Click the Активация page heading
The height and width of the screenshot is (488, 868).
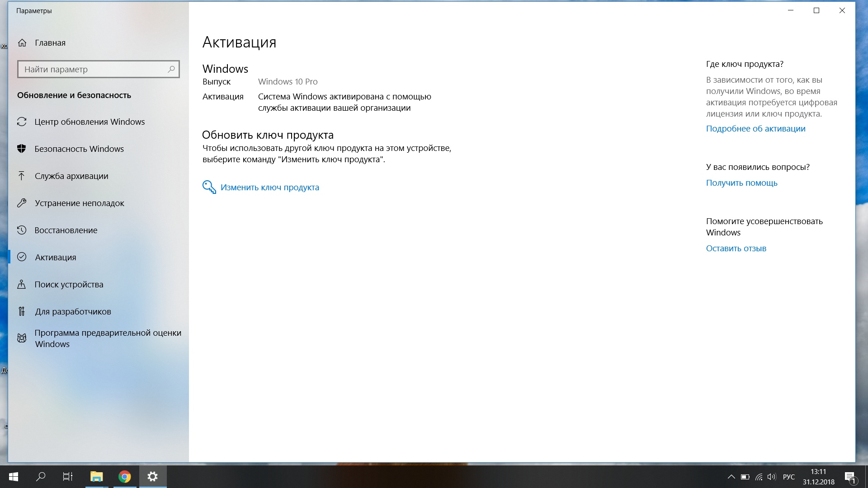tap(239, 42)
